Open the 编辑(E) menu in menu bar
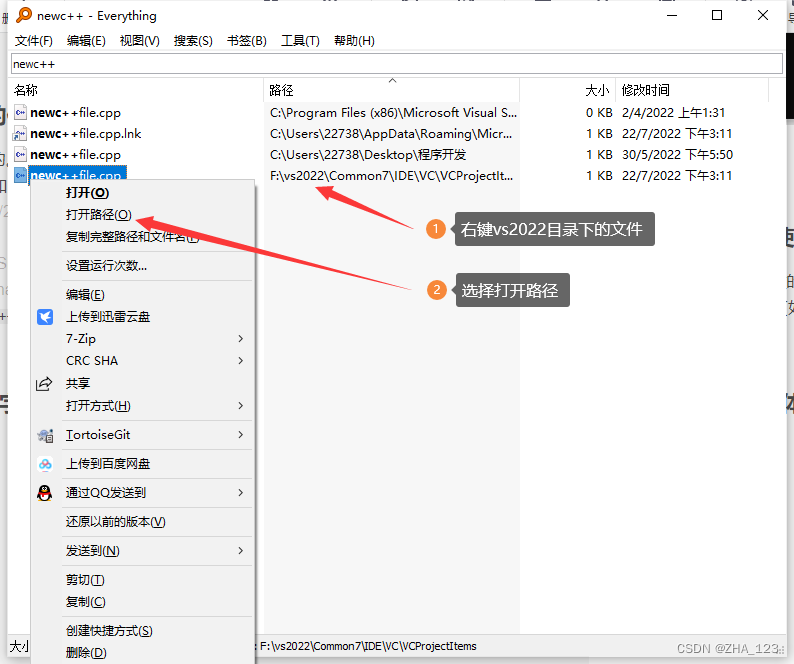794x664 pixels. coord(86,41)
